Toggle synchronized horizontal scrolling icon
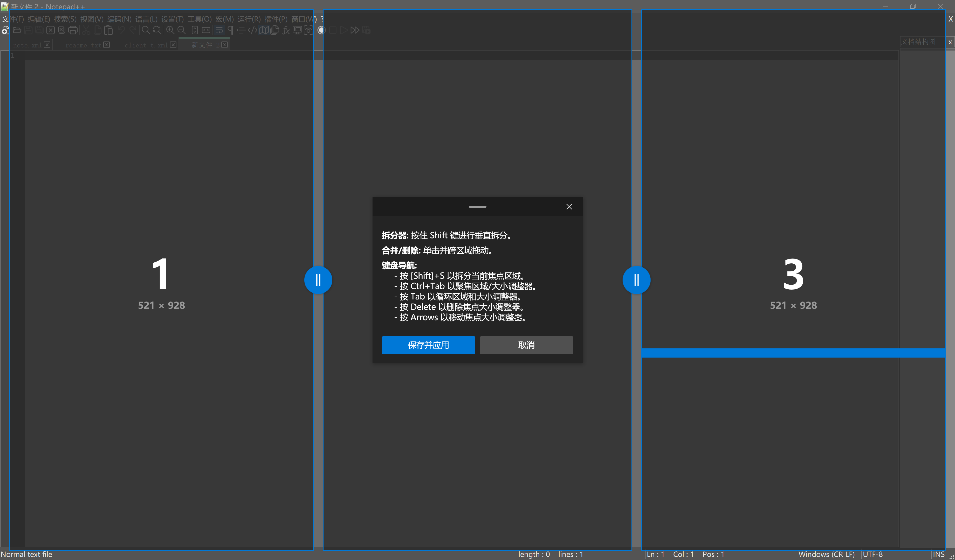Screen dimensions: 955x560 click(x=206, y=30)
